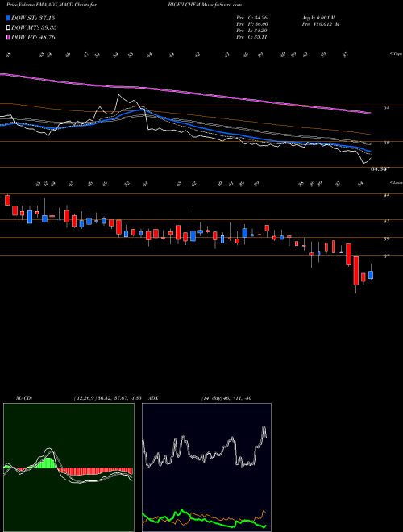
Task: Open the dark blue ADX indicator chart panel
Action: point(206,468)
